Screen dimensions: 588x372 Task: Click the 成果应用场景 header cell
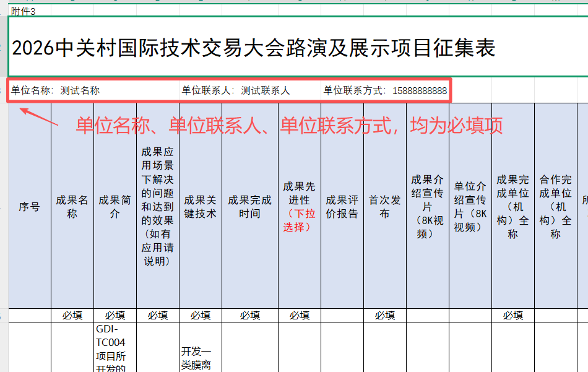(158, 207)
